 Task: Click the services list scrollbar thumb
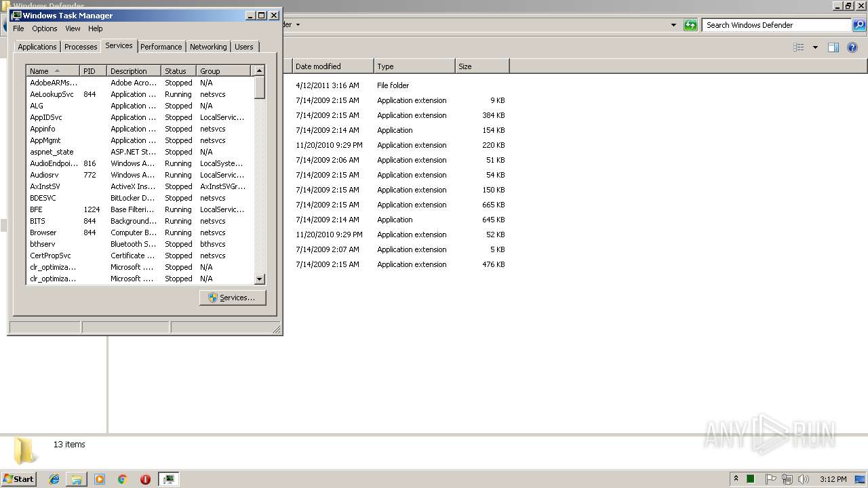tap(259, 87)
